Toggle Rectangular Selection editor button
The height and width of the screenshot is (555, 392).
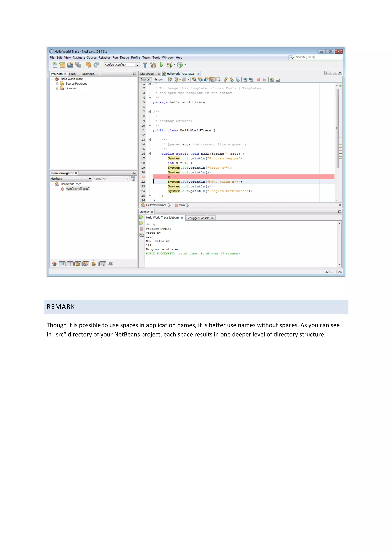218,80
